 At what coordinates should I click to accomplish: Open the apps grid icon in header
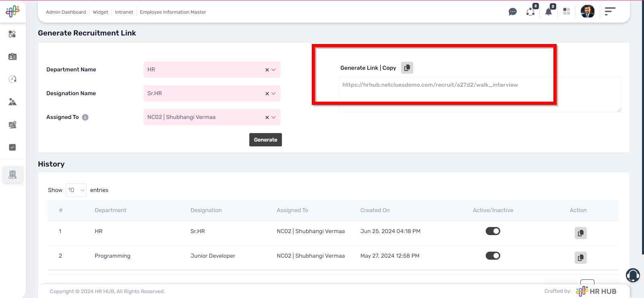coord(567,11)
